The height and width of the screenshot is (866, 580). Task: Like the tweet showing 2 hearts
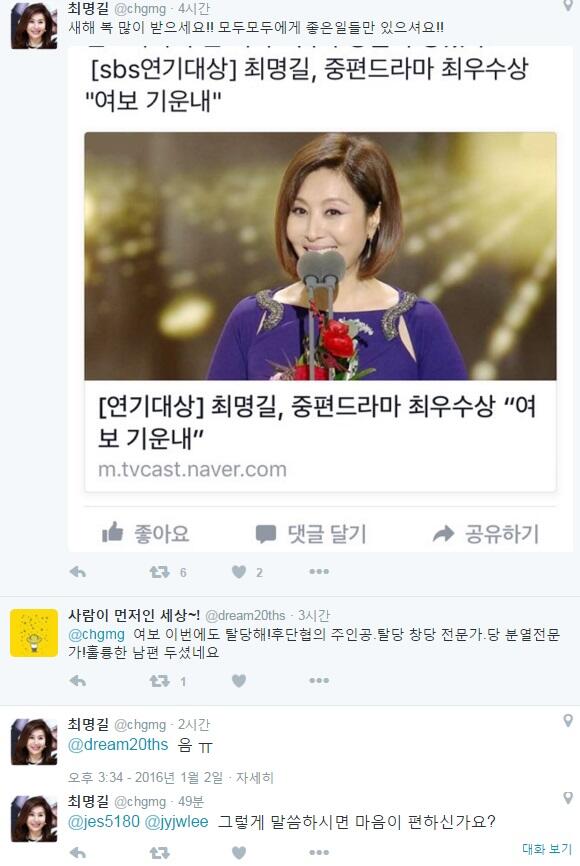[239, 572]
